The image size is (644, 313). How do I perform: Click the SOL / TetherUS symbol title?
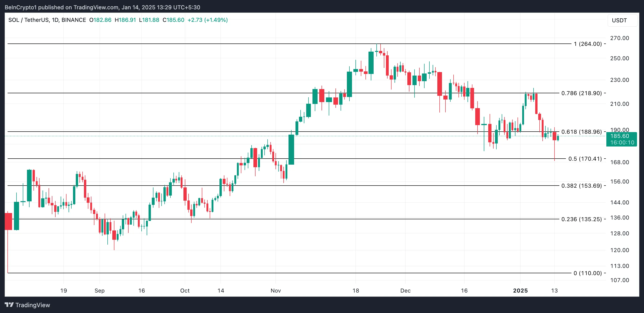tap(47, 20)
